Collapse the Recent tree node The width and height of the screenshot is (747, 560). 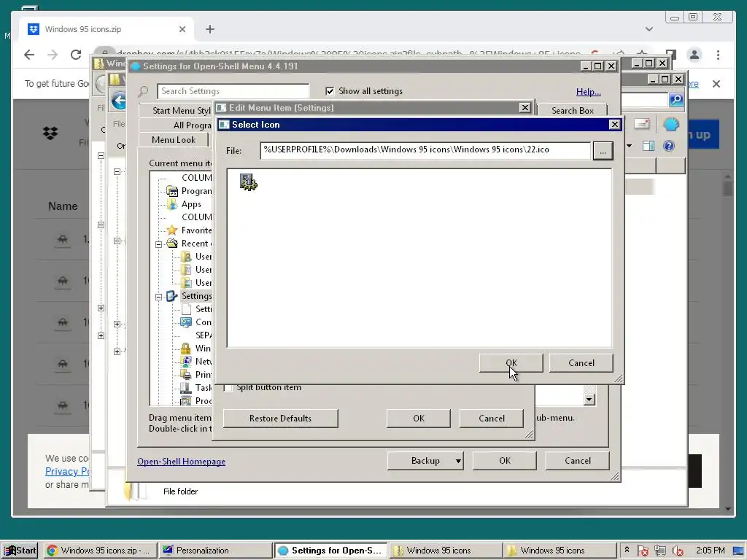coord(158,244)
